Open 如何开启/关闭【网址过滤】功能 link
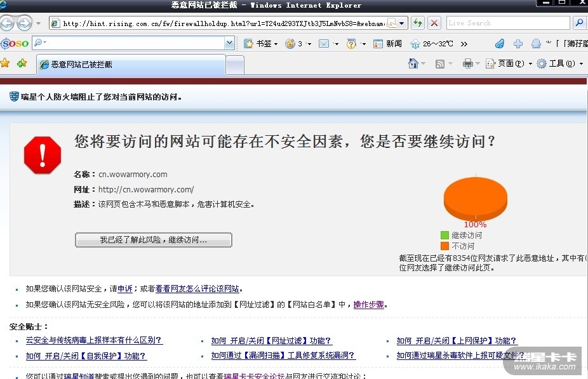Screen dimensions: 588x379 click(272, 341)
